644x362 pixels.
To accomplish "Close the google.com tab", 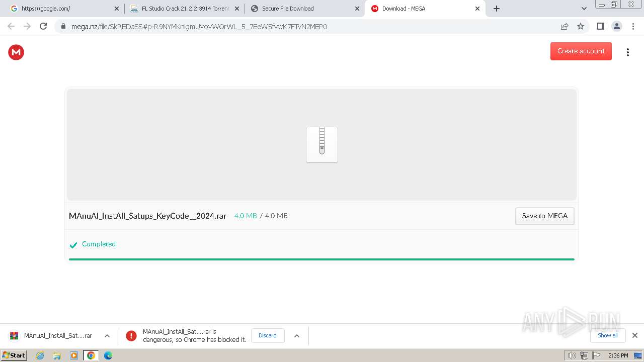I will point(117,9).
